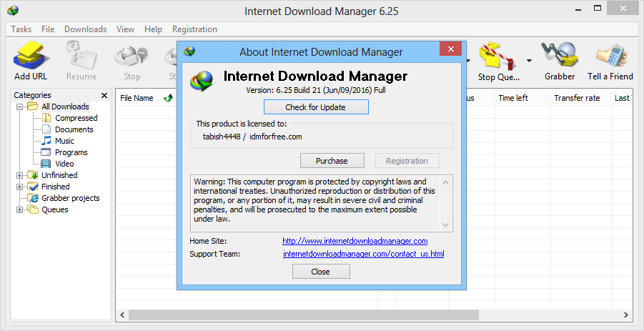644x331 pixels.
Task: Sort by the Time left column header
Action: (x=513, y=98)
